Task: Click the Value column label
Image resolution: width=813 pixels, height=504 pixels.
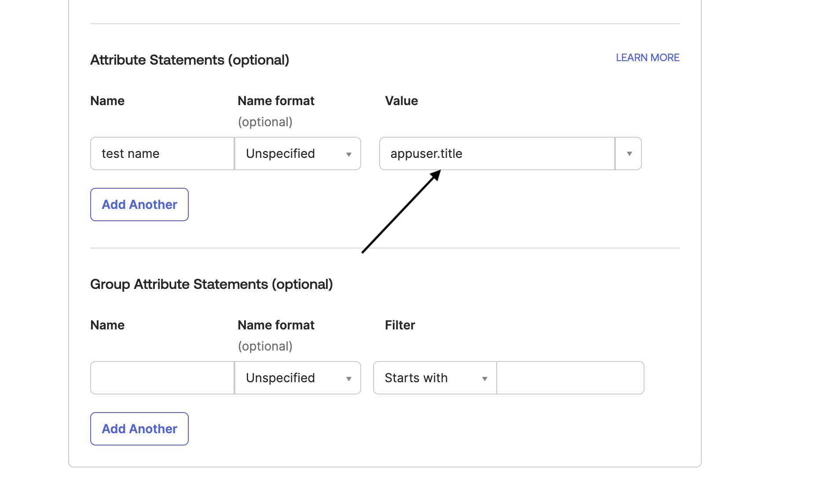Action: tap(401, 101)
